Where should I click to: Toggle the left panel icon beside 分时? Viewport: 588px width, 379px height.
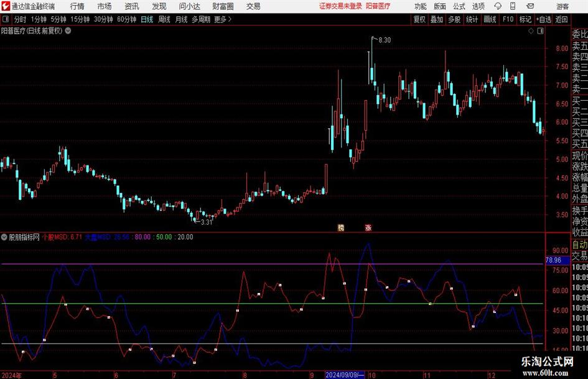6,19
